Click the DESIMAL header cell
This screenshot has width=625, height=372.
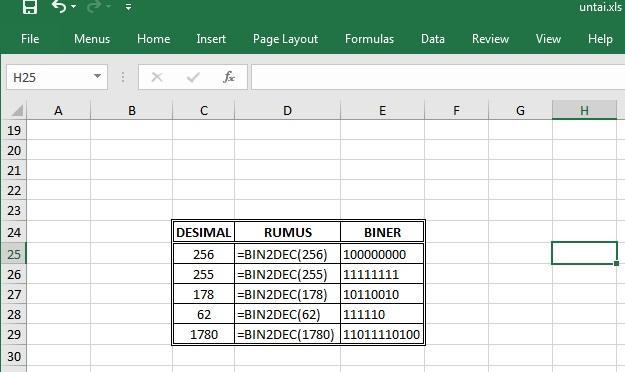(204, 232)
